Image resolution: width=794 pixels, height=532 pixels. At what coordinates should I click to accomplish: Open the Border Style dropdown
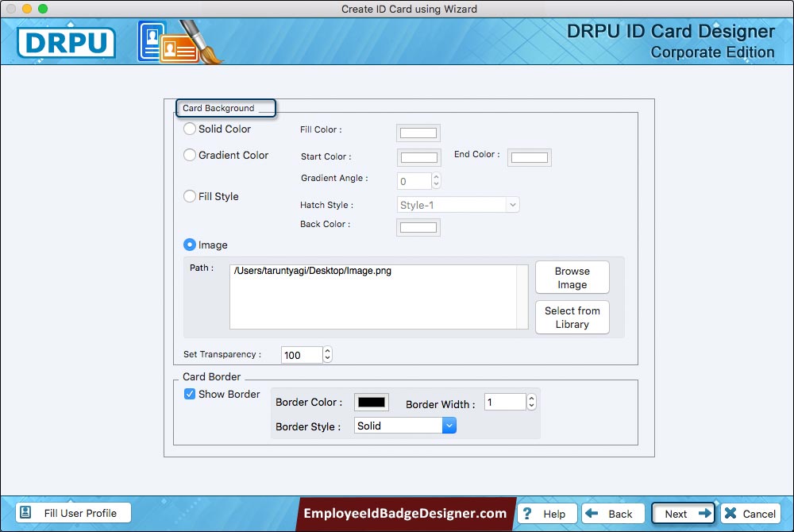(405, 426)
